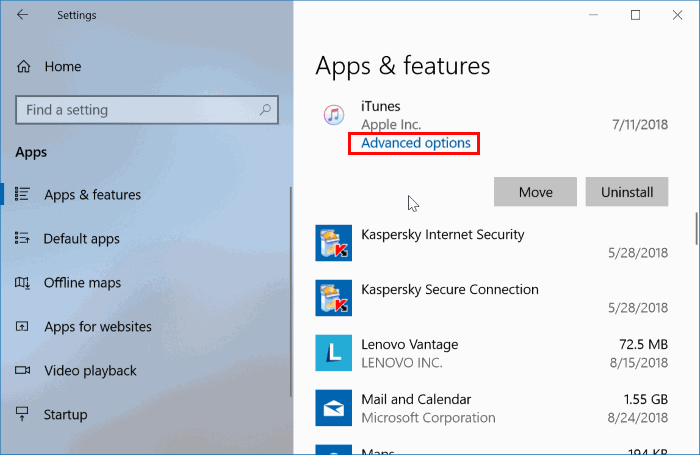Click the LENOVO INC. publisher text
The width and height of the screenshot is (700, 455).
click(402, 363)
